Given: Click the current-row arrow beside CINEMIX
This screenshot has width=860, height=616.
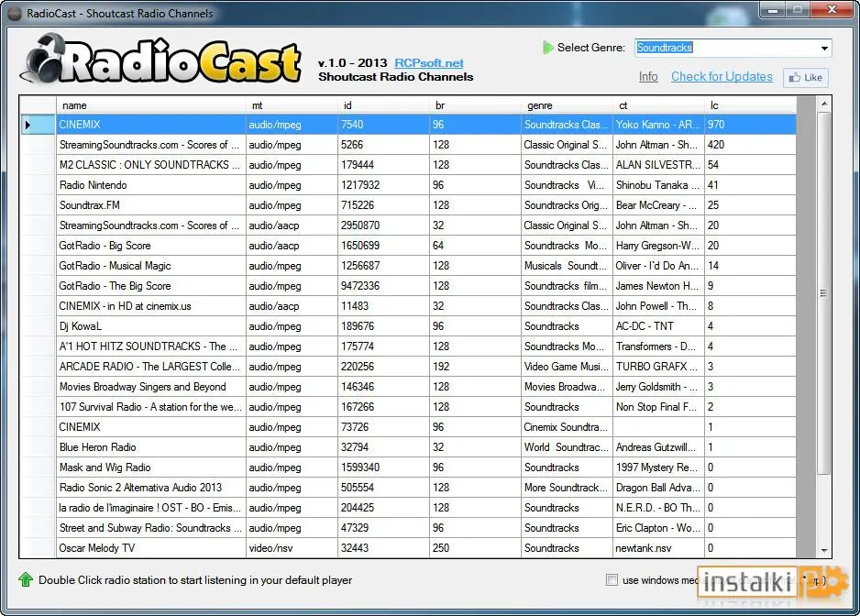Looking at the screenshot, I should 28,125.
